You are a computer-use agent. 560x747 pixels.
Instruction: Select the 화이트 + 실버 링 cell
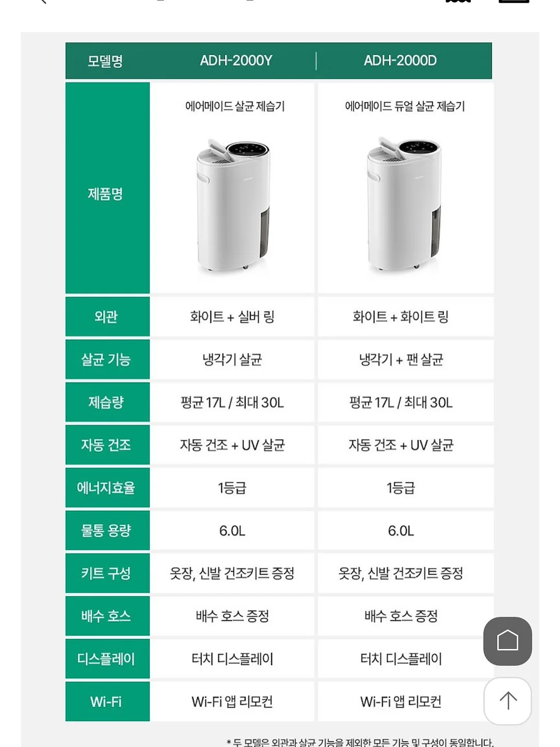pyautogui.click(x=232, y=316)
